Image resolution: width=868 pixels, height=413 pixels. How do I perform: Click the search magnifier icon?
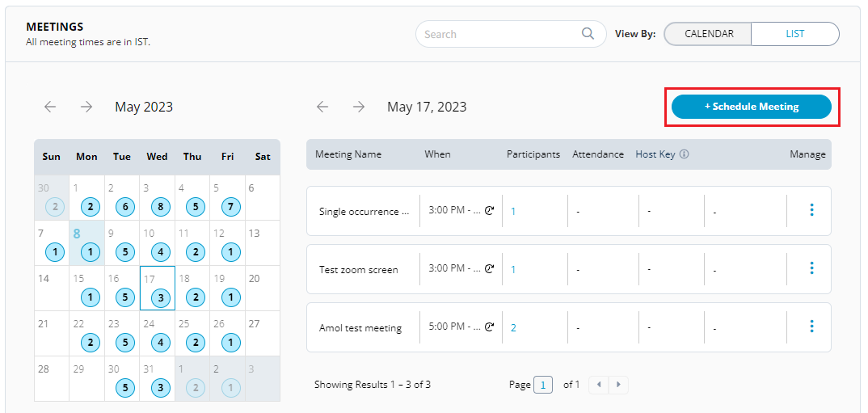coord(588,34)
